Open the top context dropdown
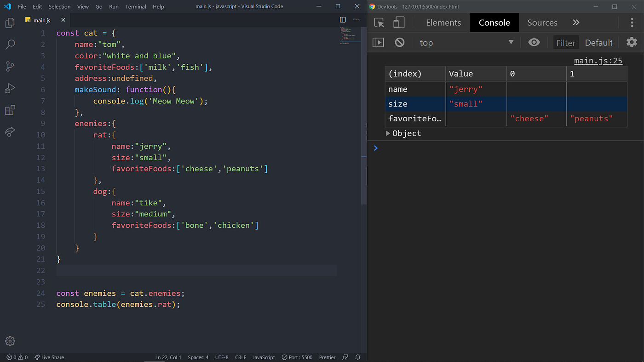644x362 pixels. pyautogui.click(x=466, y=42)
